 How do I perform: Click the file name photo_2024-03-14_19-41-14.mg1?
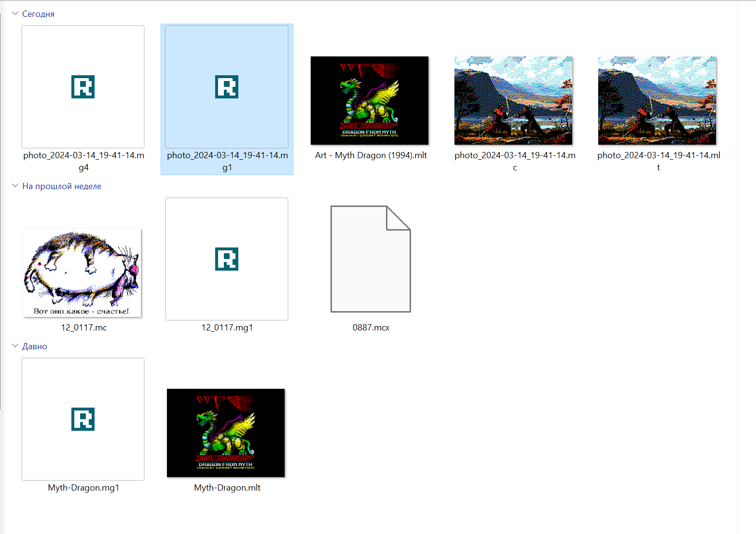click(x=227, y=161)
